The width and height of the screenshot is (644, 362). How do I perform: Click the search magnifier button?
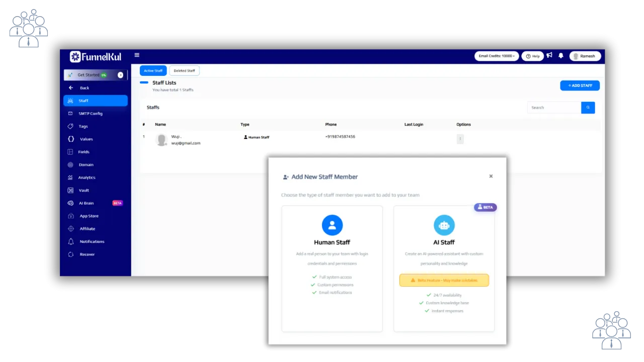tap(588, 108)
